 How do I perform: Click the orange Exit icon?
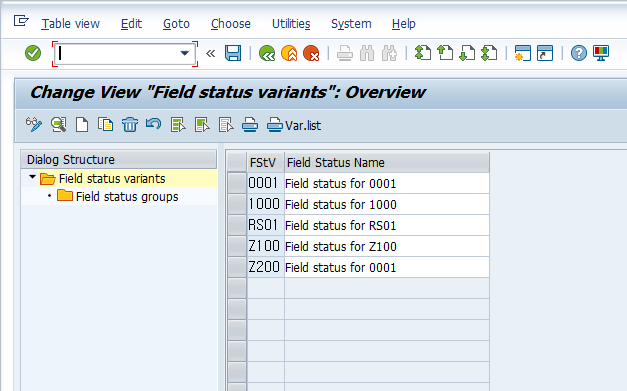click(289, 53)
